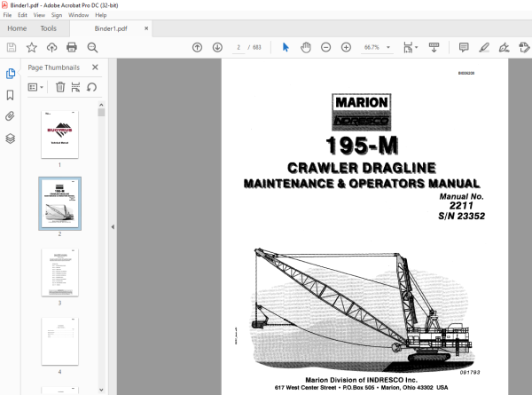This screenshot has height=395, width=532.
Task: Open the Find text magnifier tool
Action: tap(92, 47)
